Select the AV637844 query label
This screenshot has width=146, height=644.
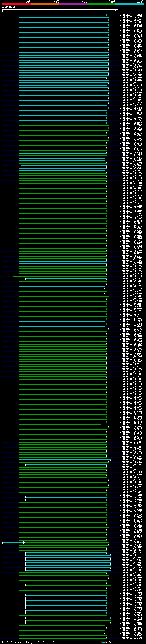click(8, 8)
